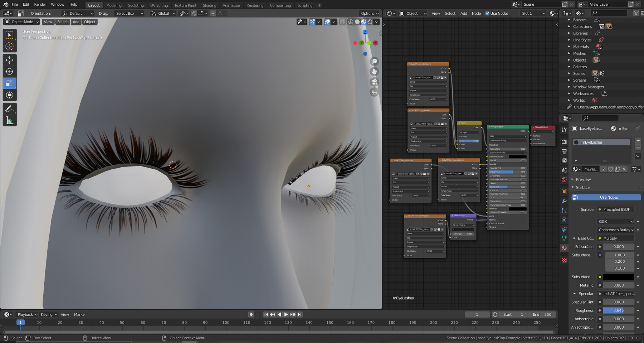Click the Roughness 0.645 slider
Viewport: 644px width, 343px height.
click(x=619, y=310)
